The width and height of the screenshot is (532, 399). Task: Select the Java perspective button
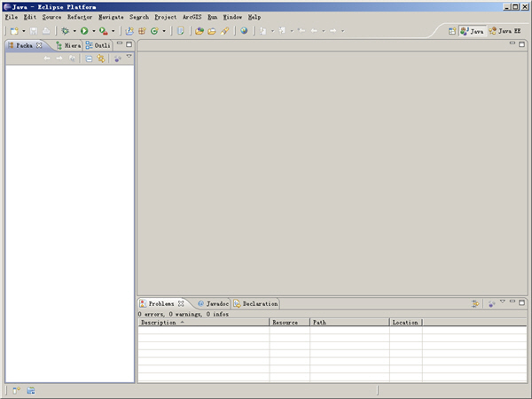coord(472,31)
